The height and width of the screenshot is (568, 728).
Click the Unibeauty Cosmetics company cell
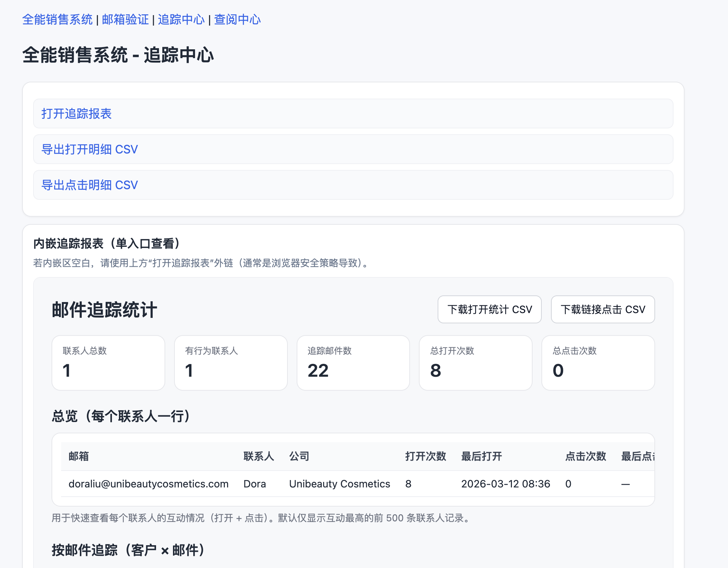click(x=339, y=484)
